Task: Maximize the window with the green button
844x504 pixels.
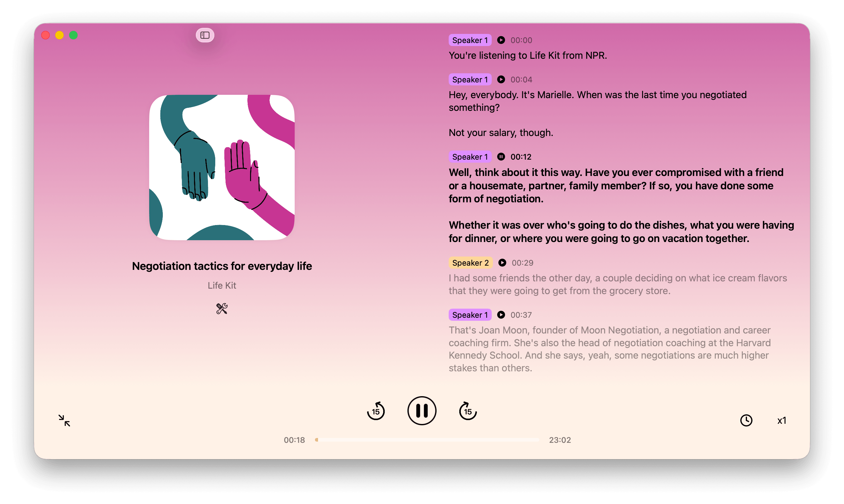Action: pyautogui.click(x=73, y=35)
